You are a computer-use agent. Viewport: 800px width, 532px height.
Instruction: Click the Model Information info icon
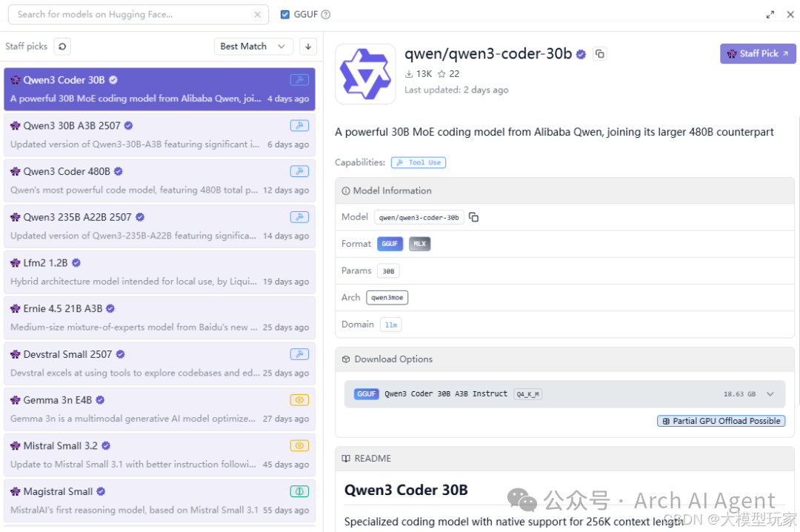345,191
